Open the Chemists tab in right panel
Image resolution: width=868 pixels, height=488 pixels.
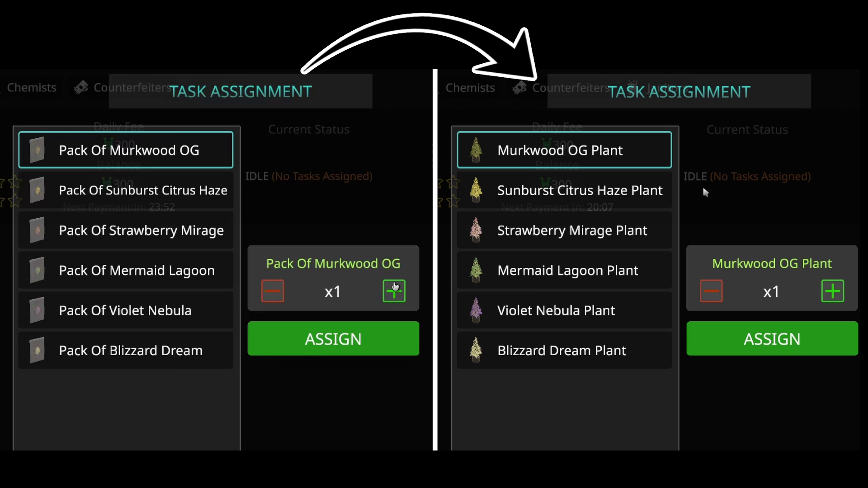tap(470, 88)
